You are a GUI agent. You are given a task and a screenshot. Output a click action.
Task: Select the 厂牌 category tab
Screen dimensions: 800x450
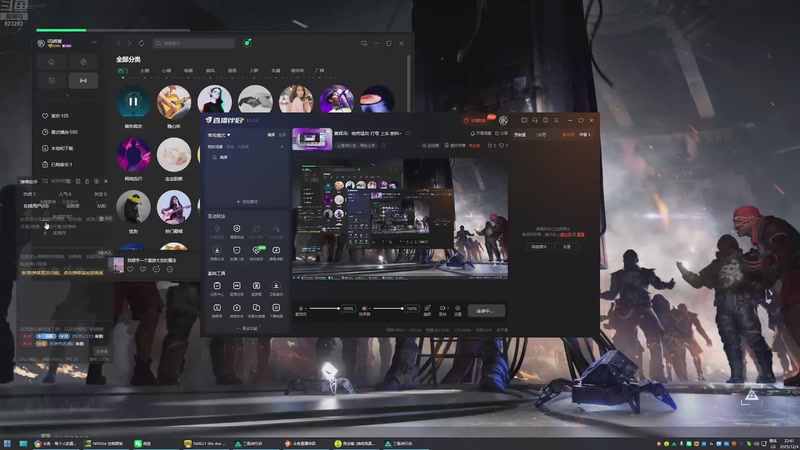click(x=319, y=71)
